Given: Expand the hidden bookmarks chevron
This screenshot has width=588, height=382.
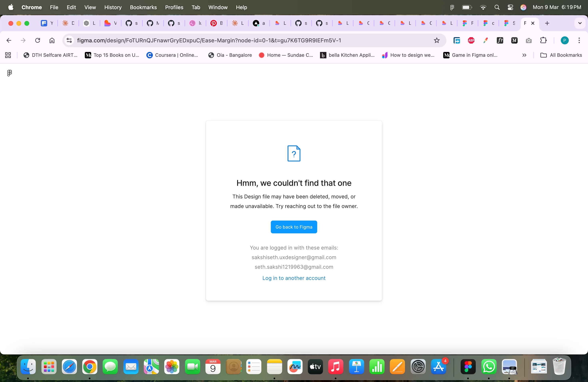Looking at the screenshot, I should tap(524, 55).
